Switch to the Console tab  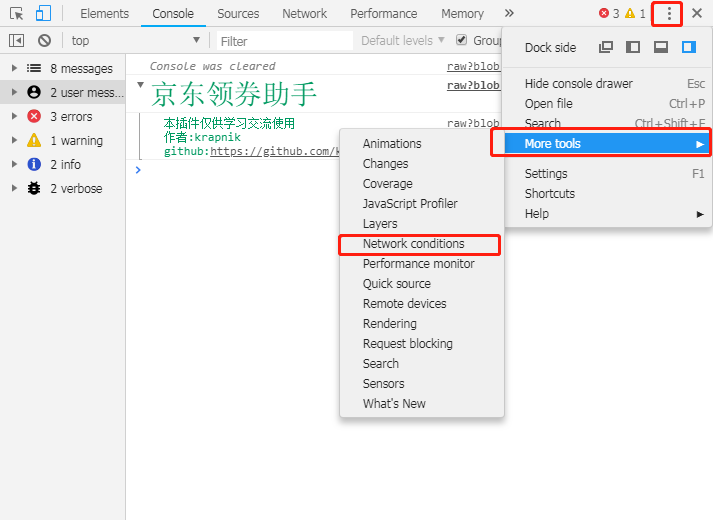(173, 14)
